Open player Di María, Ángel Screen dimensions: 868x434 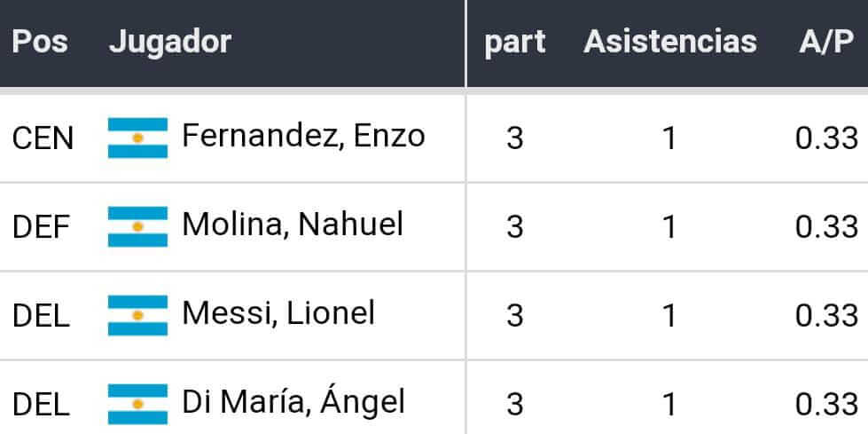tap(293, 402)
